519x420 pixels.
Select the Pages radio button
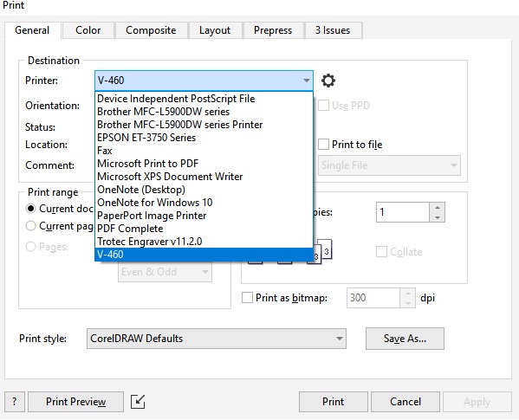31,247
